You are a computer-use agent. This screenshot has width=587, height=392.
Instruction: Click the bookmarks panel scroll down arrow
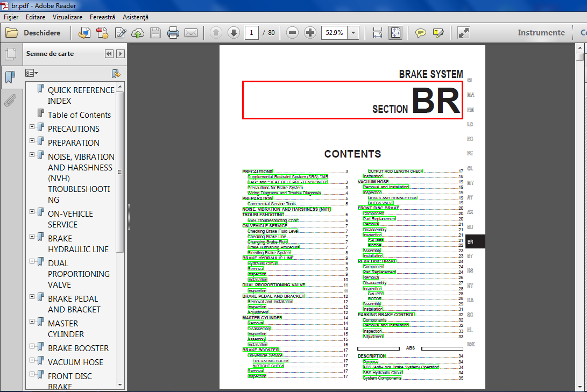click(120, 384)
